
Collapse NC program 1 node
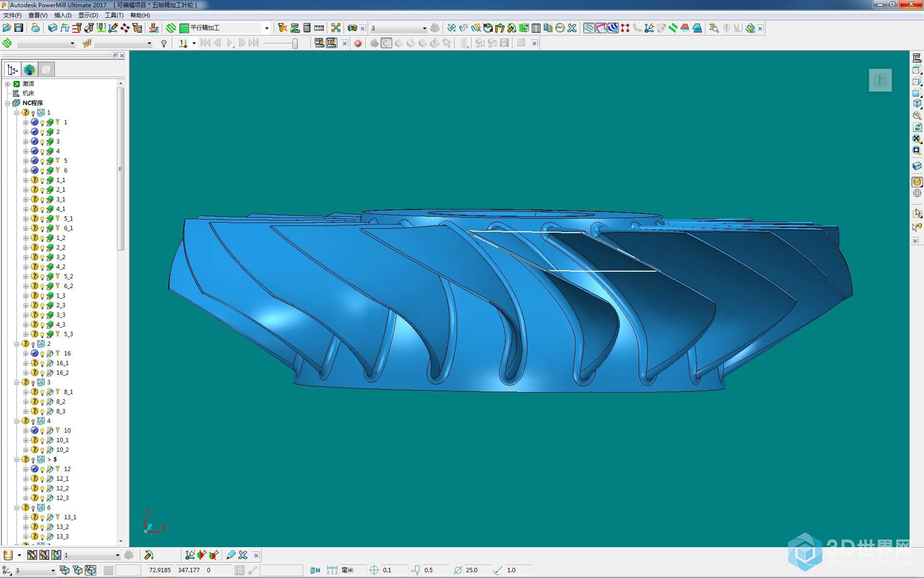[x=16, y=113]
